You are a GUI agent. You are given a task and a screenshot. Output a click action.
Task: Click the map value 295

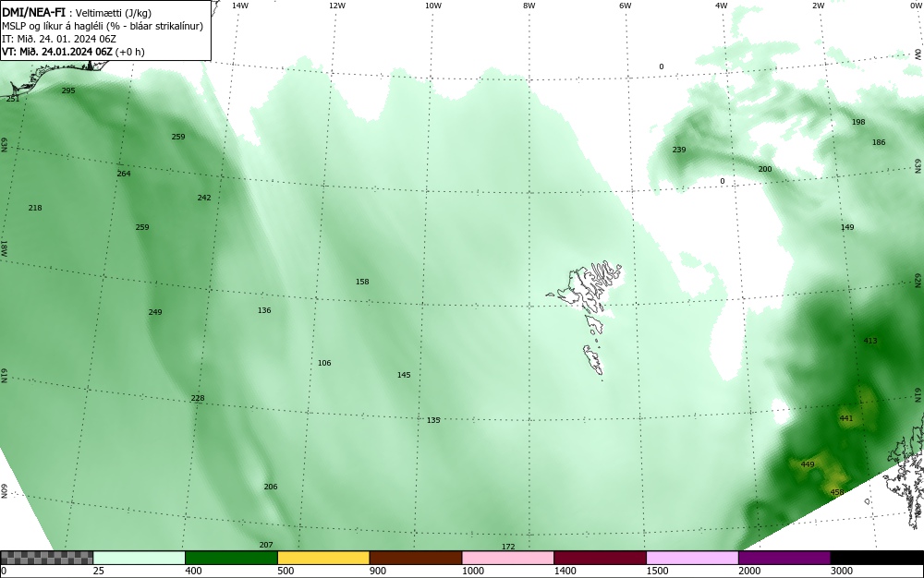tap(68, 90)
